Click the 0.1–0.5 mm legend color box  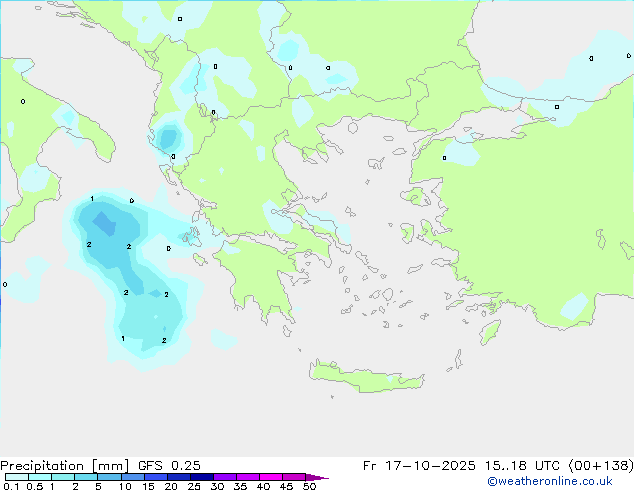click(x=17, y=477)
